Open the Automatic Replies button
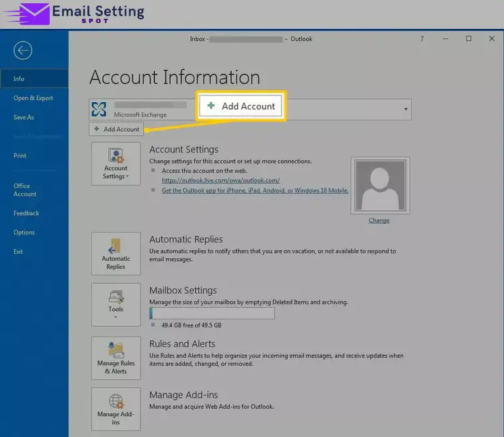This screenshot has width=504, height=437. pos(116,253)
